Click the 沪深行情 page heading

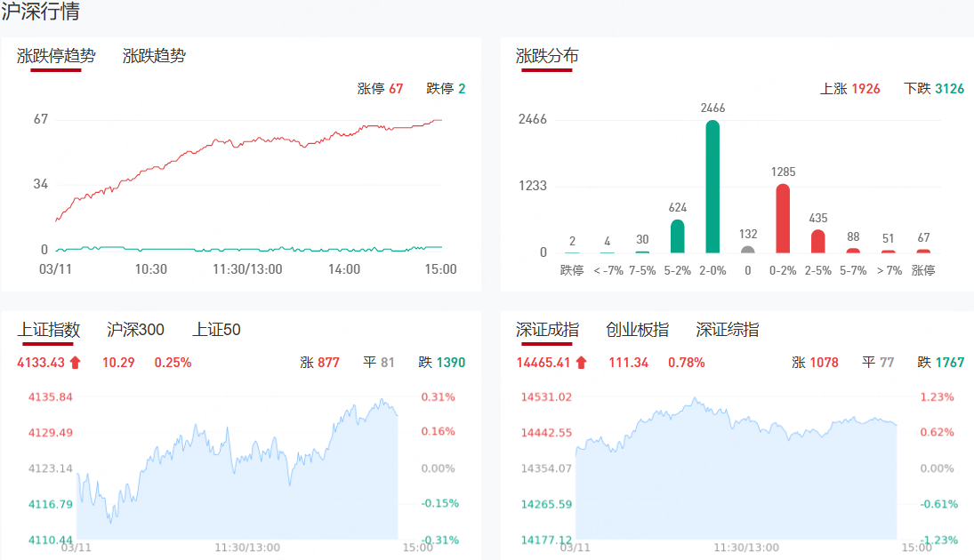click(40, 12)
